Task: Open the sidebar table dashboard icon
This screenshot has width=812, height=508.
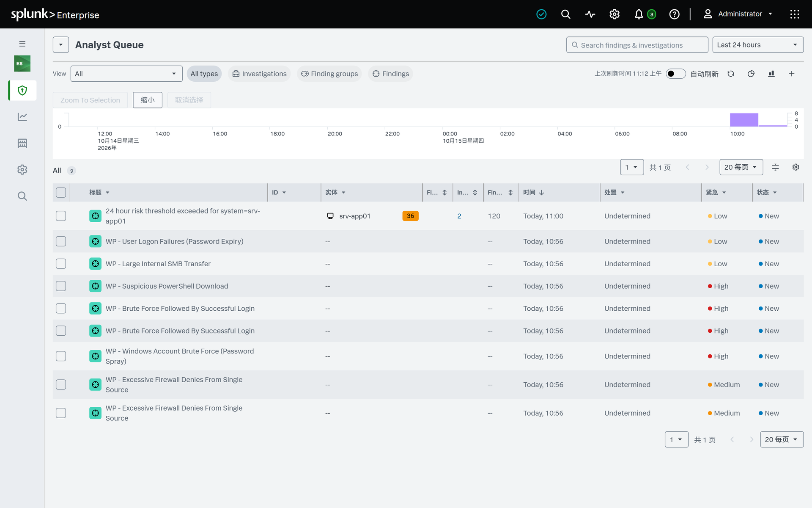Action: tap(22, 143)
